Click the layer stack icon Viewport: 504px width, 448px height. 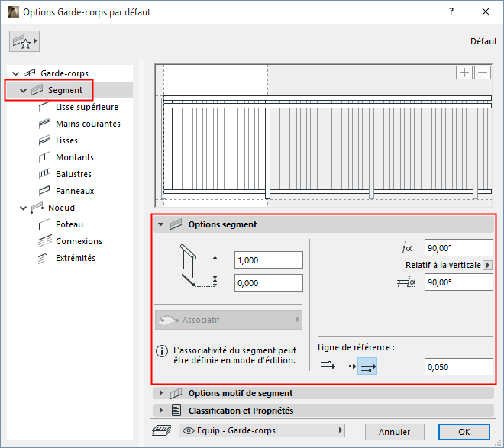point(162,430)
